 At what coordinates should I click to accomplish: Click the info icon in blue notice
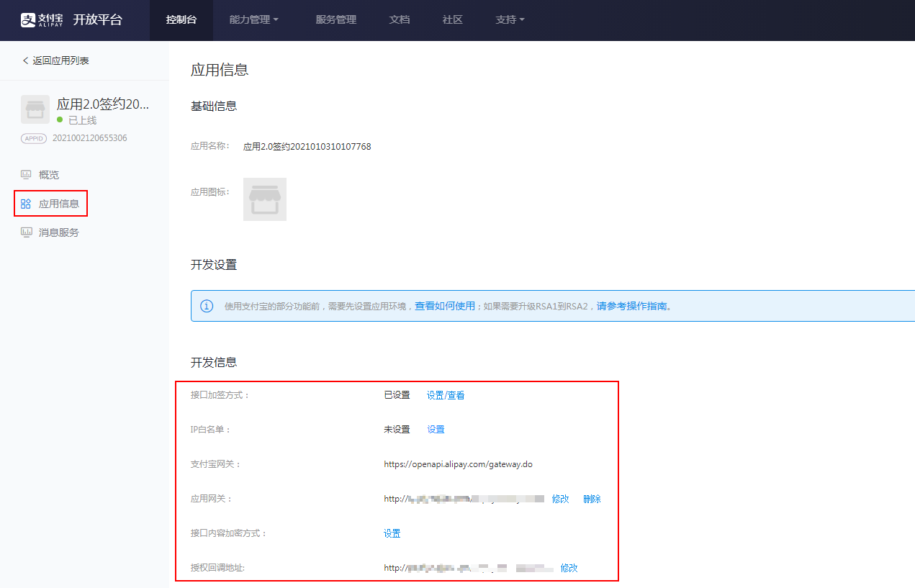[207, 306]
